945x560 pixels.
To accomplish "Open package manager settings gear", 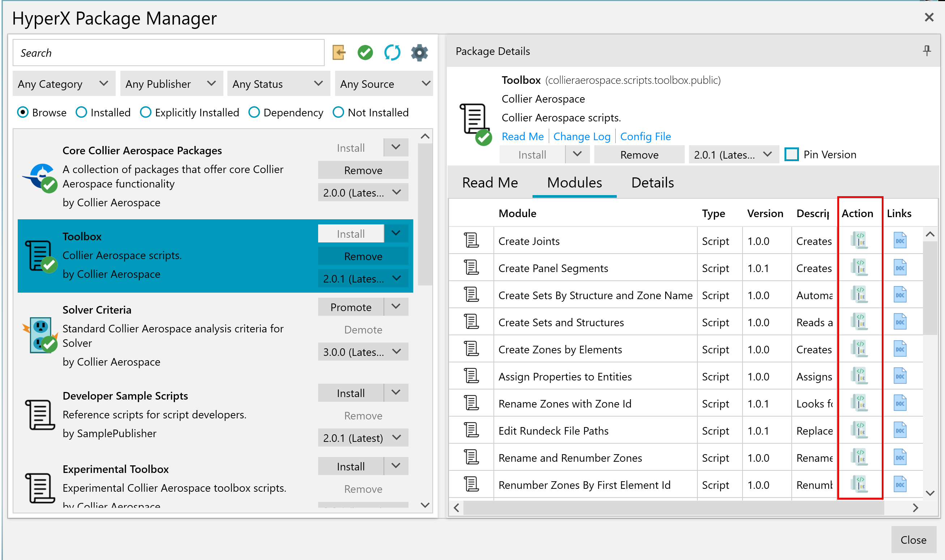I will (419, 52).
